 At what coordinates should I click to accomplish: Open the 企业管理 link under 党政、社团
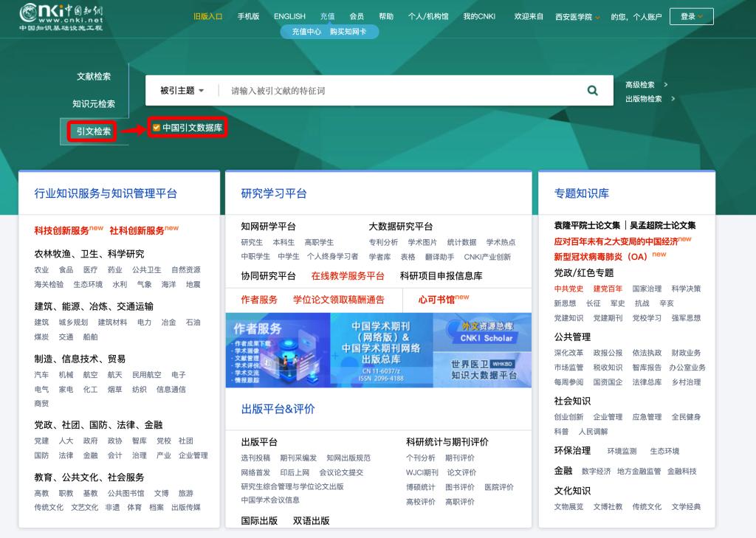point(193,455)
